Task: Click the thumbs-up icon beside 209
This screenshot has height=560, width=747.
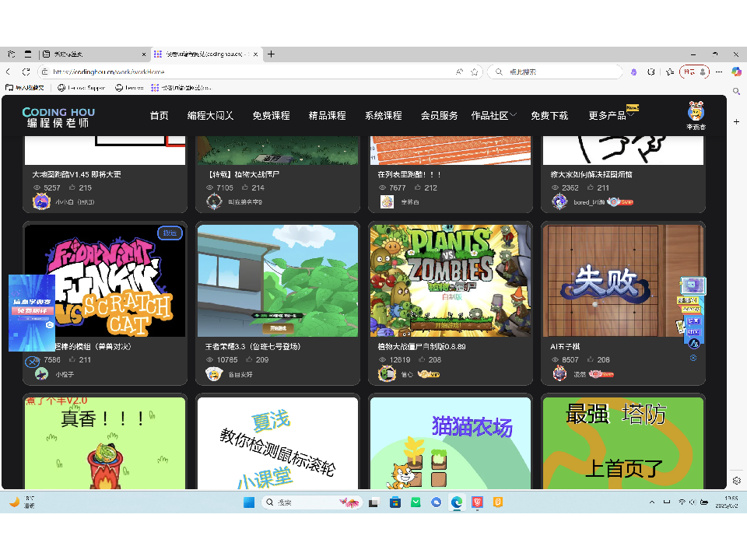Action: [x=249, y=359]
